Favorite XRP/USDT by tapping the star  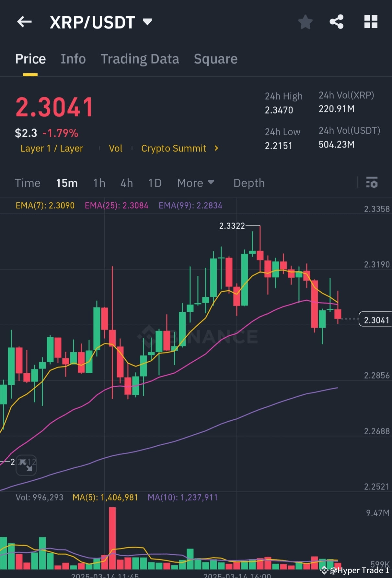[x=305, y=22]
